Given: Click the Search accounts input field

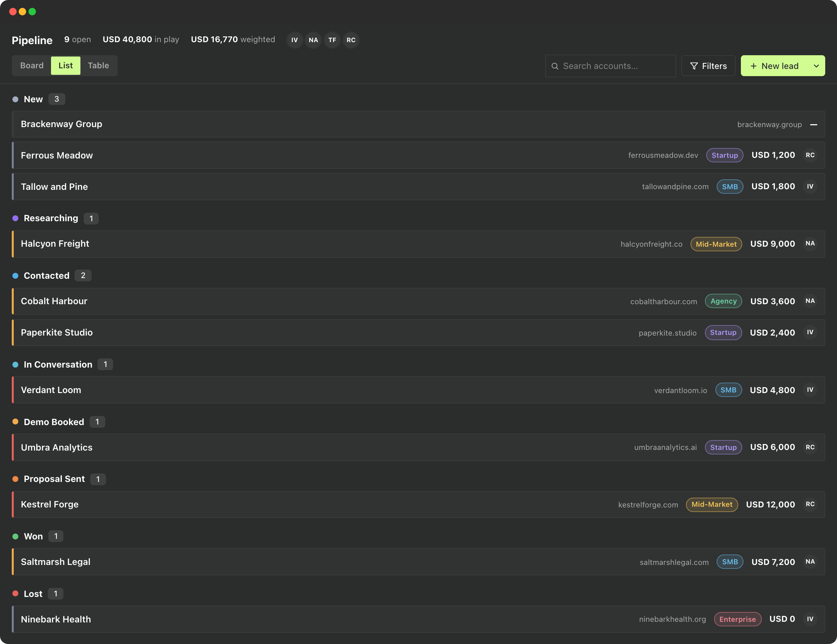Looking at the screenshot, I should [x=610, y=66].
